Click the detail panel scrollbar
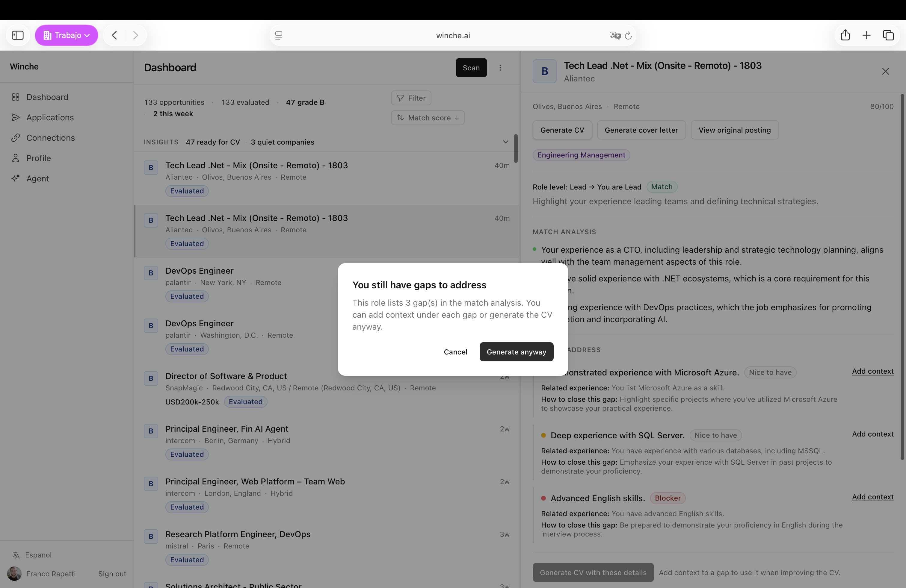 [902, 277]
